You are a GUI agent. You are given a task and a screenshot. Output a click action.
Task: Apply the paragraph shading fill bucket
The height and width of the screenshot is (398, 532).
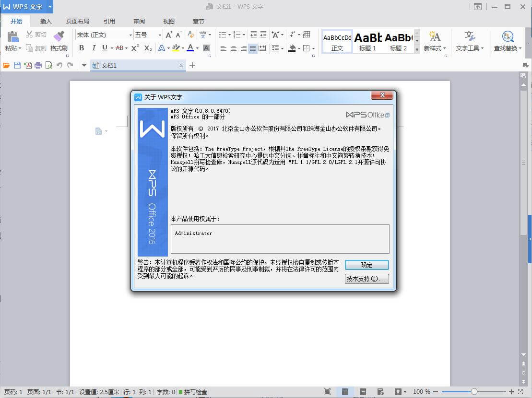tap(292, 48)
